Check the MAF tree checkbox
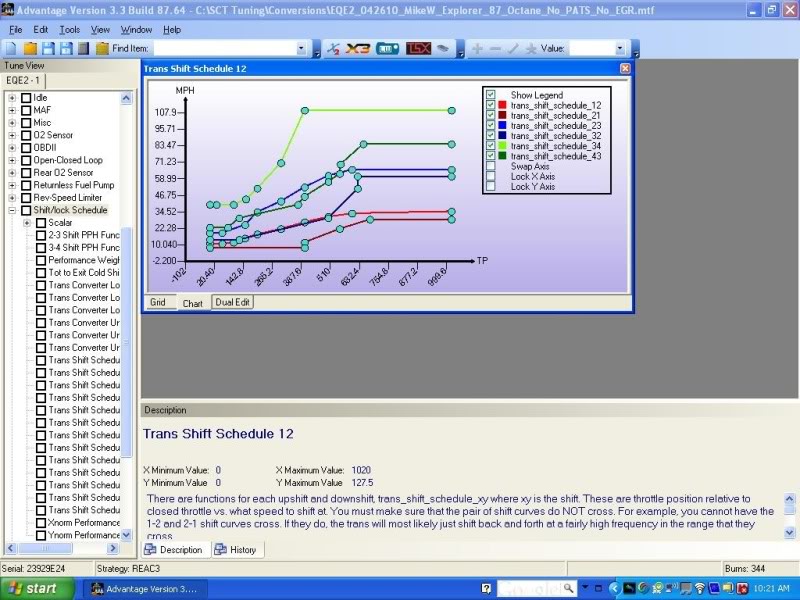The image size is (800, 600). click(26, 110)
